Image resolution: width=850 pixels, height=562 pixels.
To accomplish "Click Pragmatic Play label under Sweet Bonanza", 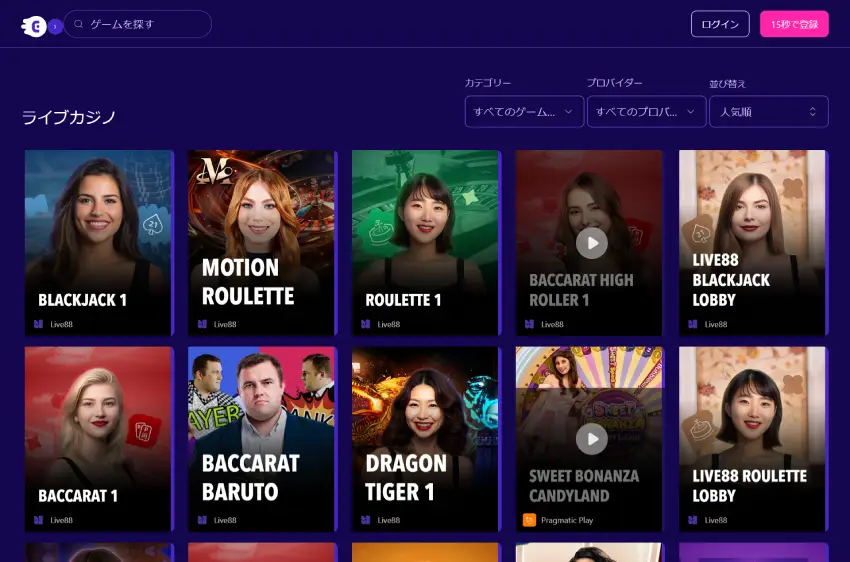I will pos(567,520).
